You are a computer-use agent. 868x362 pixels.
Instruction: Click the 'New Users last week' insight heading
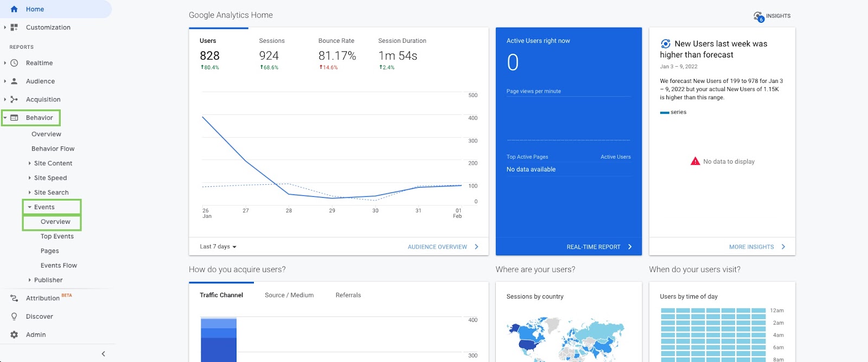[713, 49]
